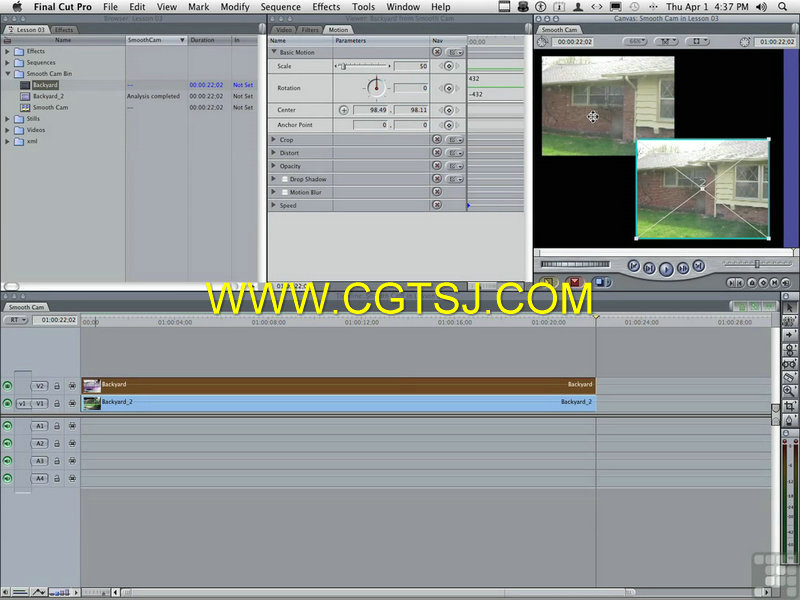Select the Zoom In magnifier tool

tap(789, 392)
